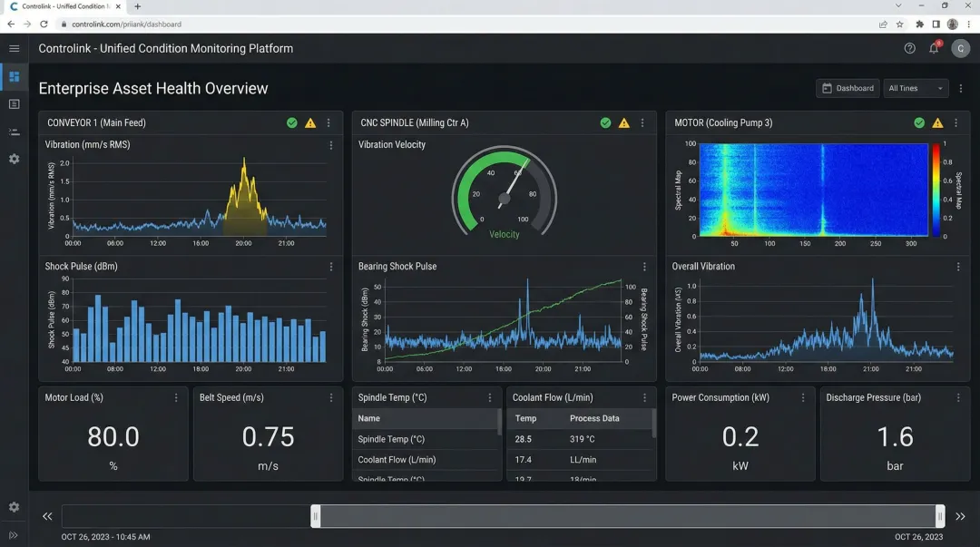The height and width of the screenshot is (547, 980).
Task: Open the Explore icon in the left sidebar
Action: [13, 104]
